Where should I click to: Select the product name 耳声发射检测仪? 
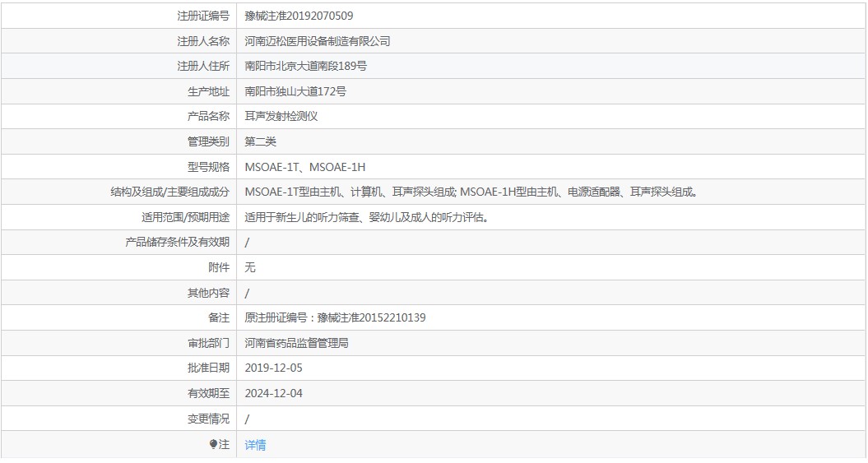[281, 116]
